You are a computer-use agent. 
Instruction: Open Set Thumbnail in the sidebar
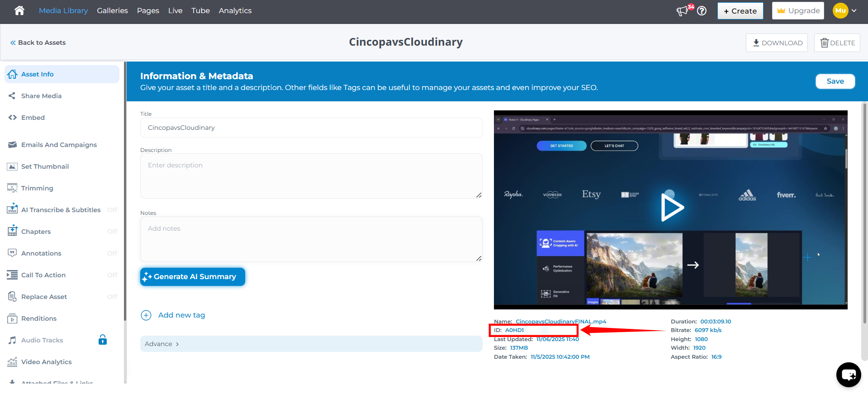(45, 166)
